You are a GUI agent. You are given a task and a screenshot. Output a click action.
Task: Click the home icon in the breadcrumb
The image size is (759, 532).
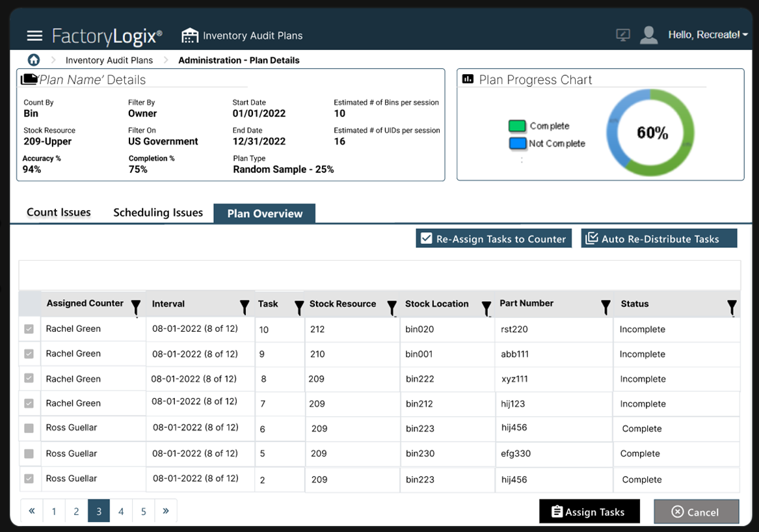[x=33, y=60]
